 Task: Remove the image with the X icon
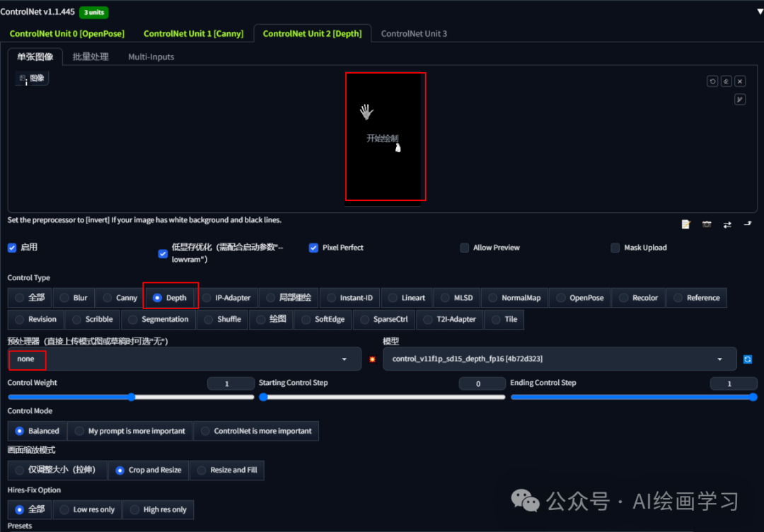point(740,81)
